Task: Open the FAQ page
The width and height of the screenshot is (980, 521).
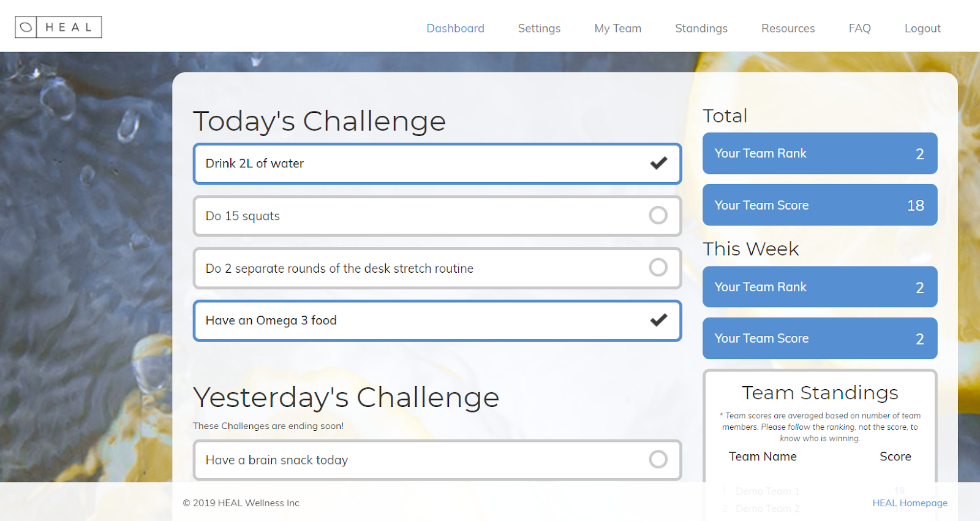Action: click(859, 28)
